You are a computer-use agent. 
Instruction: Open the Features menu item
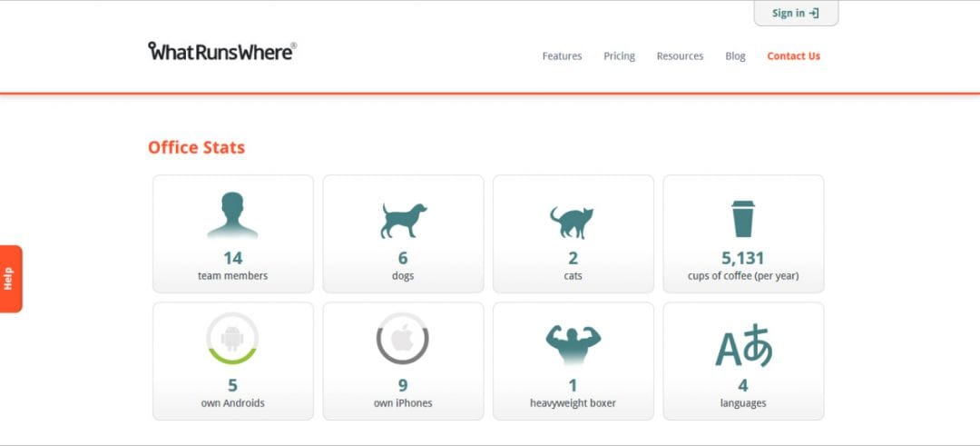pyautogui.click(x=562, y=56)
